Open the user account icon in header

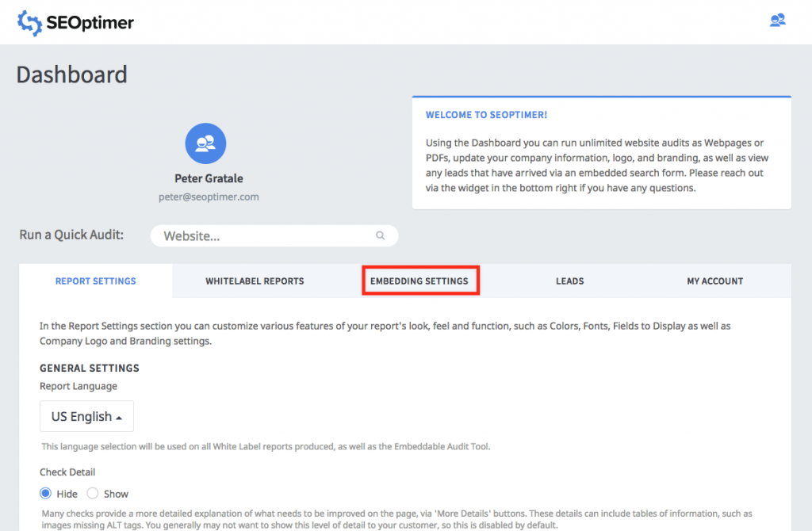coord(777,21)
